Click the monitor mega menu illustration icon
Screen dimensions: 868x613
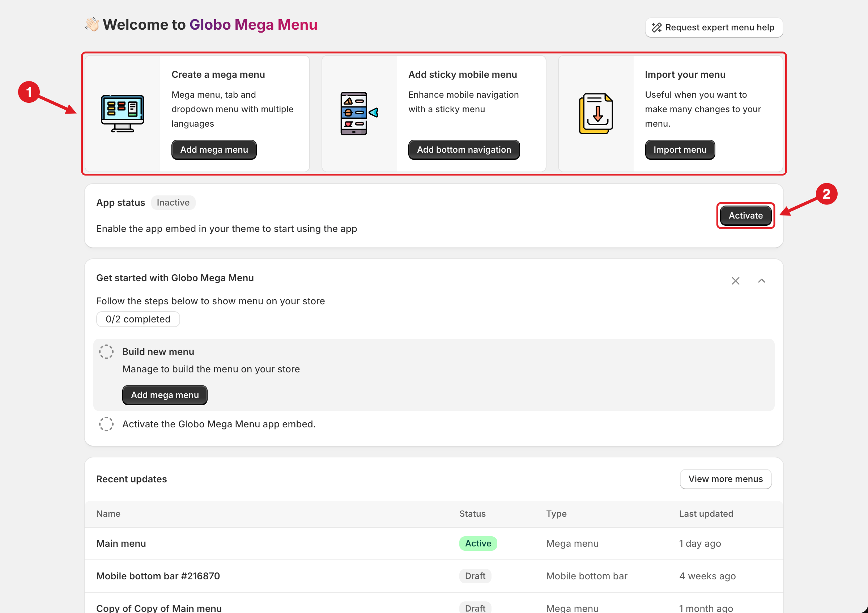[123, 114]
